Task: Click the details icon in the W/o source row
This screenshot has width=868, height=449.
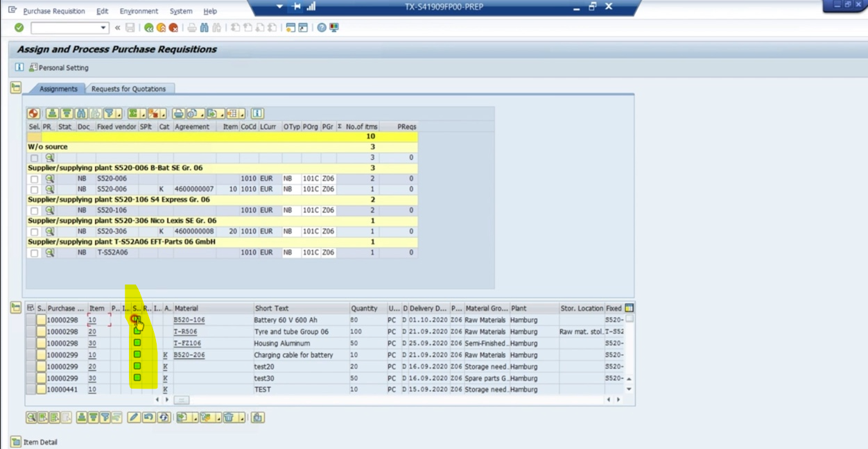Action: [49, 158]
